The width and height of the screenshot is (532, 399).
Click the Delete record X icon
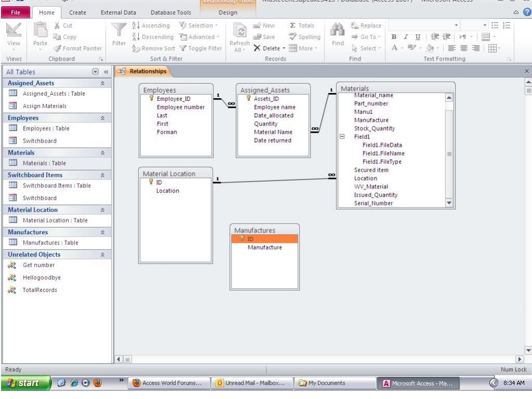[257, 48]
